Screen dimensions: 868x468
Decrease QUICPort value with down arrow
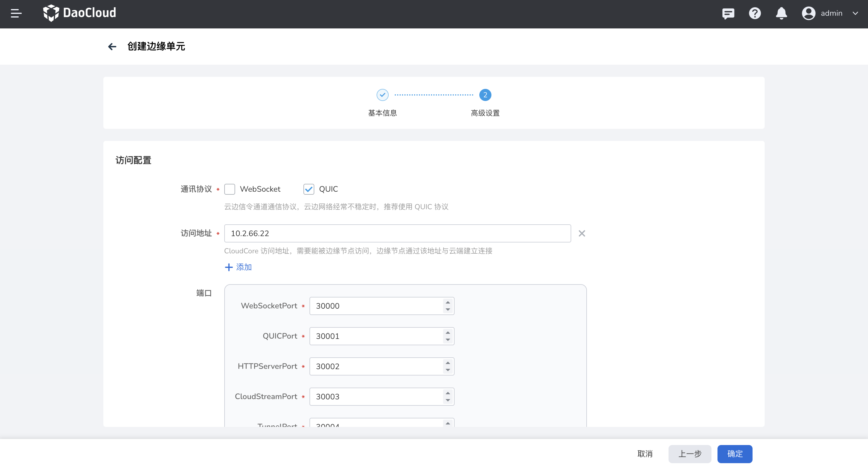pos(448,340)
